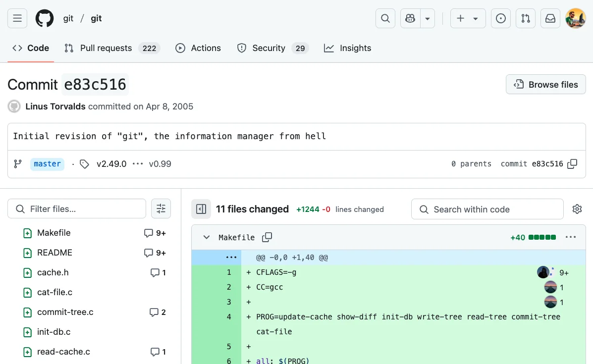Open the search magnifier in header
The height and width of the screenshot is (364, 593).
click(385, 18)
